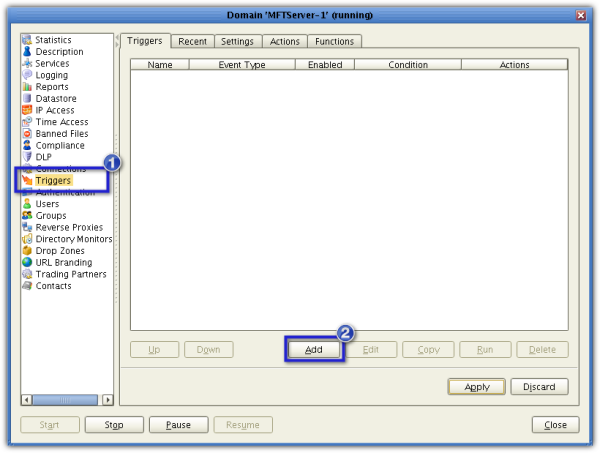Close the domain dialog via Close button

pyautogui.click(x=555, y=425)
